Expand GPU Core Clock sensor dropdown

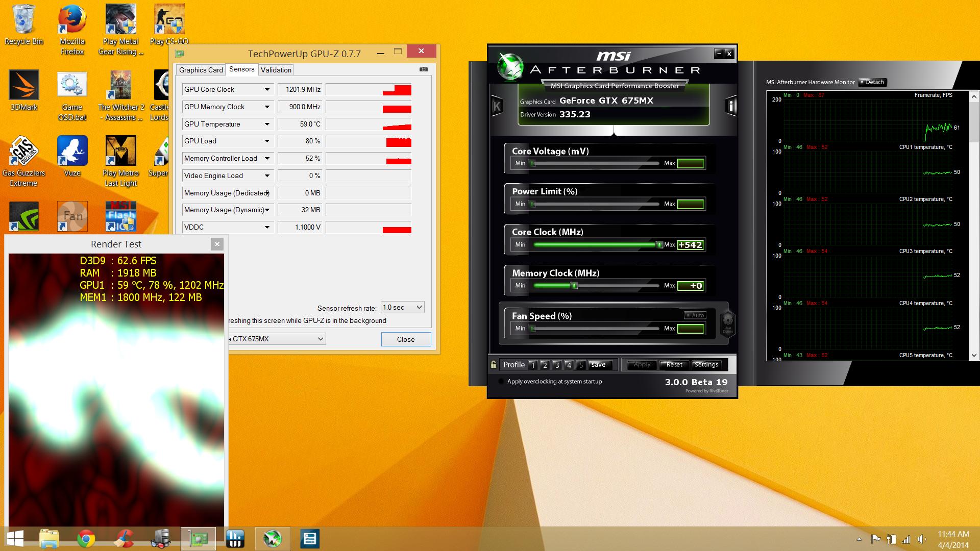pyautogui.click(x=267, y=90)
